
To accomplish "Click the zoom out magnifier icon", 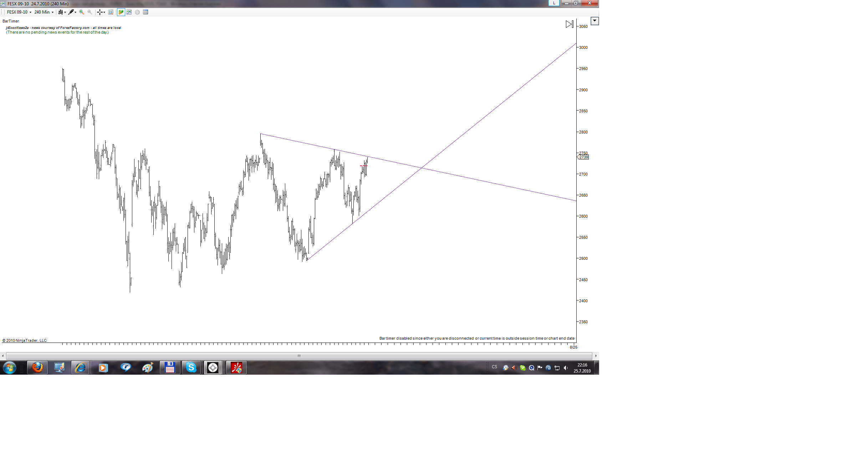I will (90, 12).
